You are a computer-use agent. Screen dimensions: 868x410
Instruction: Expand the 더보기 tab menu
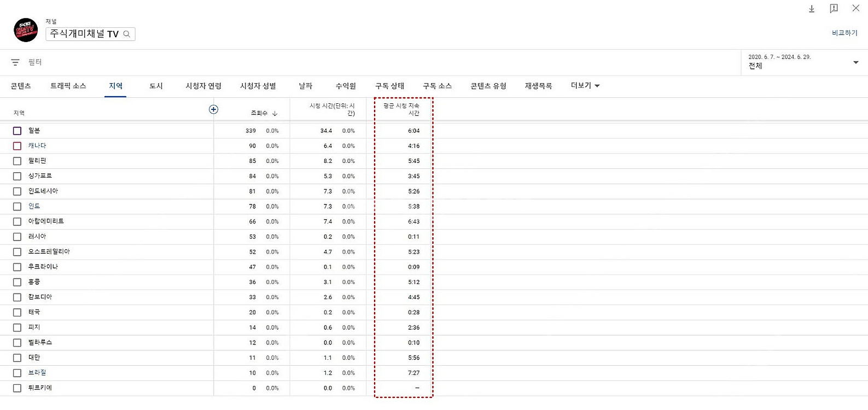click(x=585, y=86)
